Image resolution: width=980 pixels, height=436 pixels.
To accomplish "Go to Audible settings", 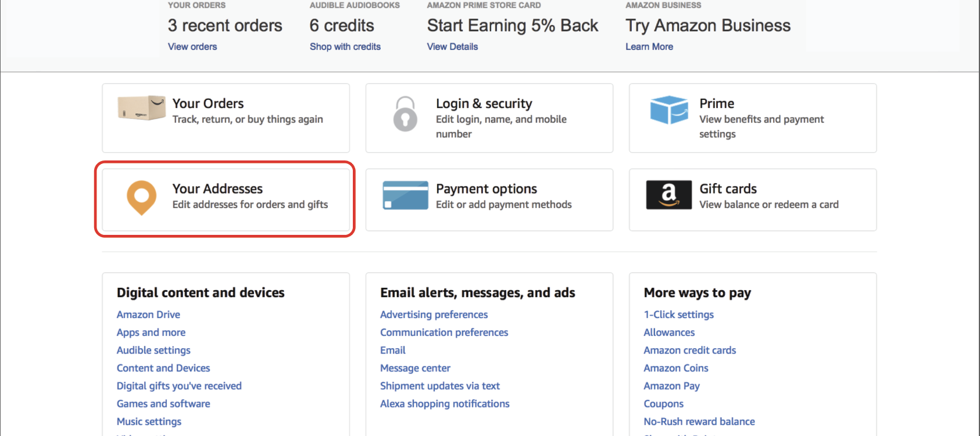I will [x=153, y=350].
